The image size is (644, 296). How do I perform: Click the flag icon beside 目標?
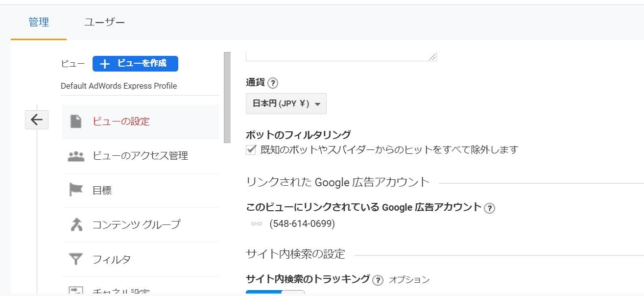pyautogui.click(x=76, y=190)
